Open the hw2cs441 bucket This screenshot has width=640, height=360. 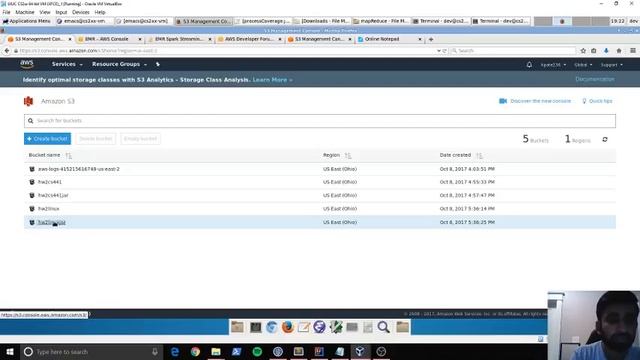coord(50,182)
